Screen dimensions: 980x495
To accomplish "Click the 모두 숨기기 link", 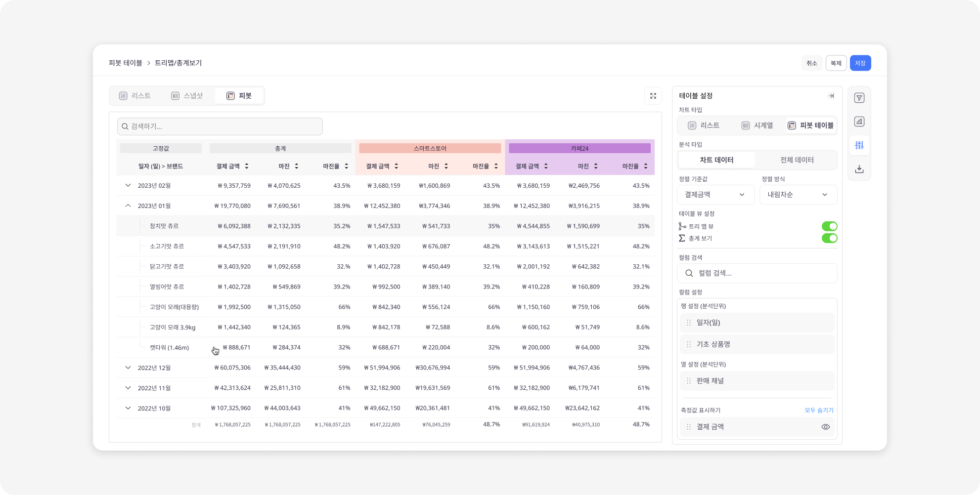I will coord(819,410).
